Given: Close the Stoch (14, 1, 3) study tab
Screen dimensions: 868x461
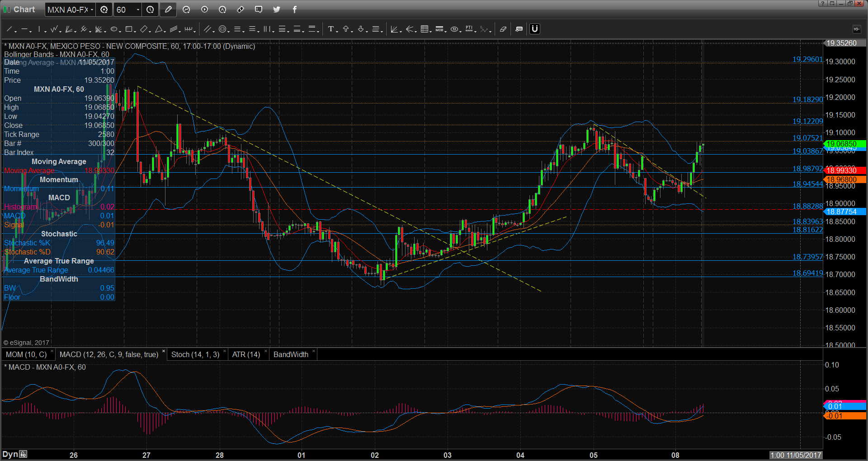Looking at the screenshot, I should [225, 351].
